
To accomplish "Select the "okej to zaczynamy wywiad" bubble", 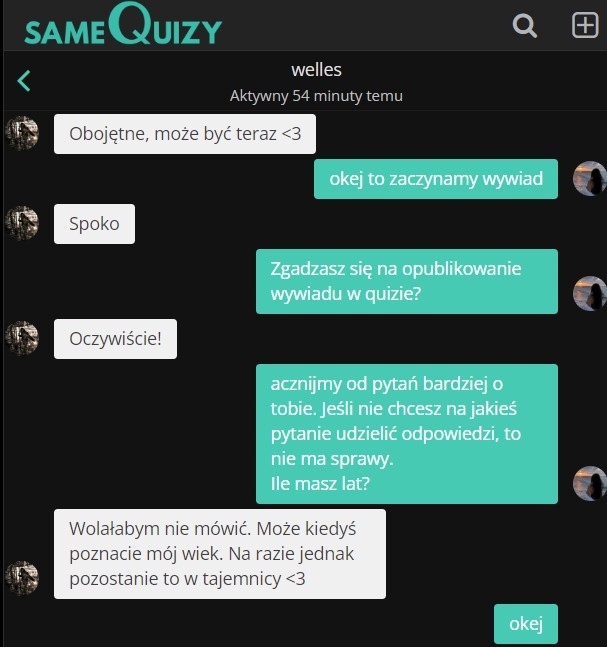I will tap(436, 179).
